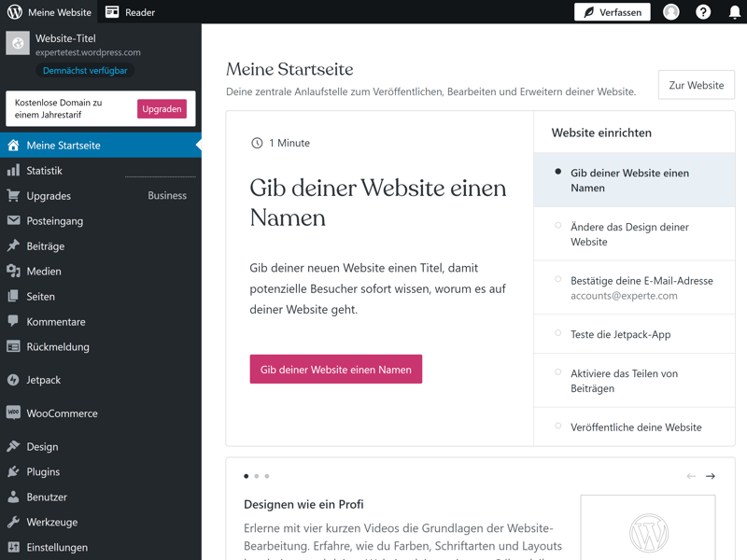Screen dimensions: 747x560
Task: Click the Meine Startseite page heading
Action: pos(289,69)
